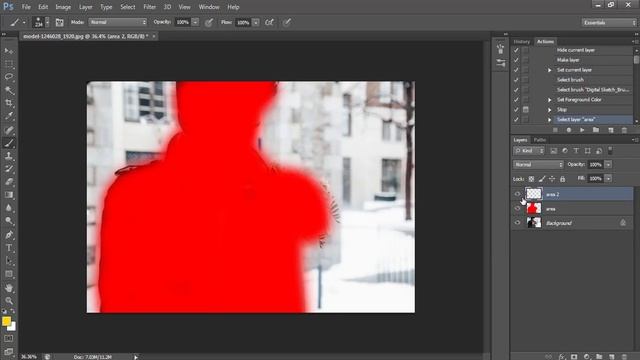Open brush Mode dropdown in options bar
This screenshot has height=360, width=640.
[x=118, y=22]
